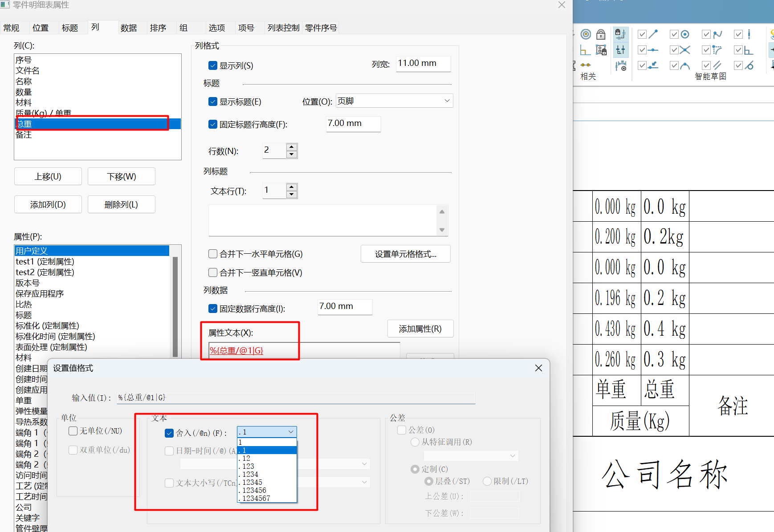Uncheck 显示列 checkbox
This screenshot has height=532, width=774.
coord(213,66)
